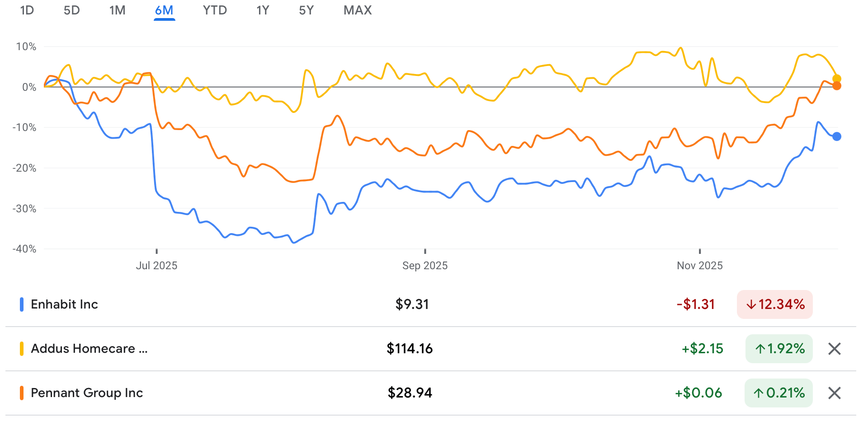Select the MAX time range
This screenshot has height=421, width=868.
(x=358, y=10)
